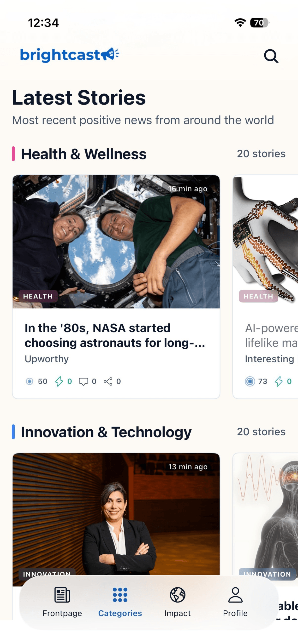Tap the HEALTH badge on astronaut photo
The width and height of the screenshot is (298, 644).
point(38,296)
